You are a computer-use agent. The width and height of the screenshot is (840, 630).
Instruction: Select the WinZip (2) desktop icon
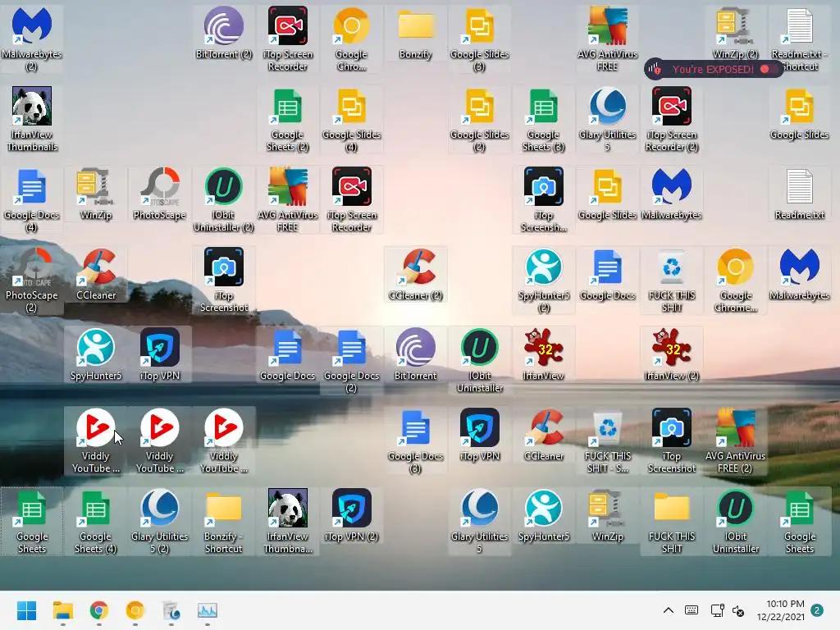click(735, 33)
